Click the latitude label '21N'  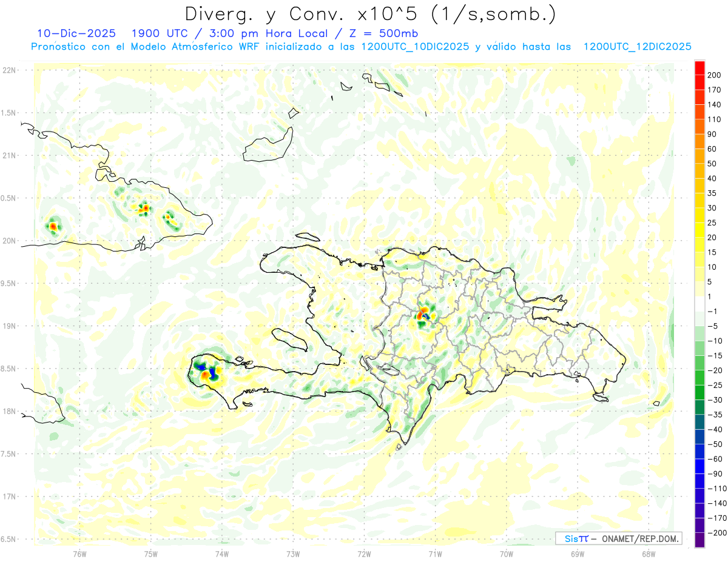(x=9, y=155)
